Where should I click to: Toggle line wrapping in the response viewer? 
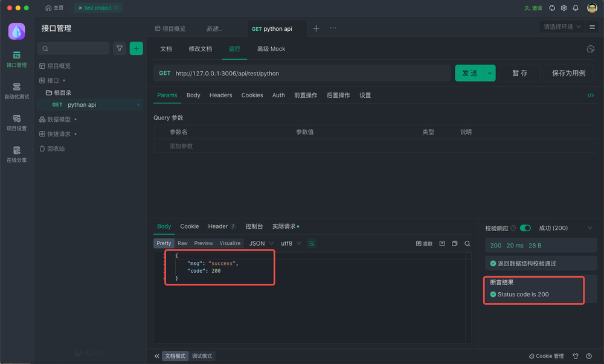pyautogui.click(x=312, y=243)
